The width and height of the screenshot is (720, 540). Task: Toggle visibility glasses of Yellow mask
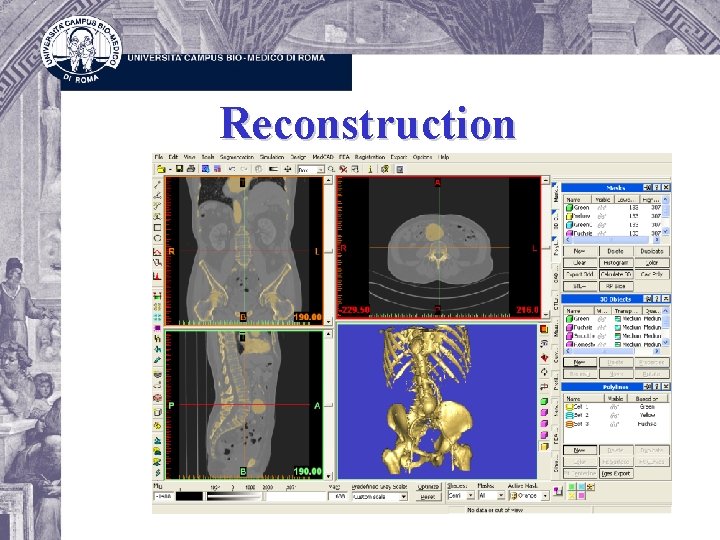pos(602,216)
